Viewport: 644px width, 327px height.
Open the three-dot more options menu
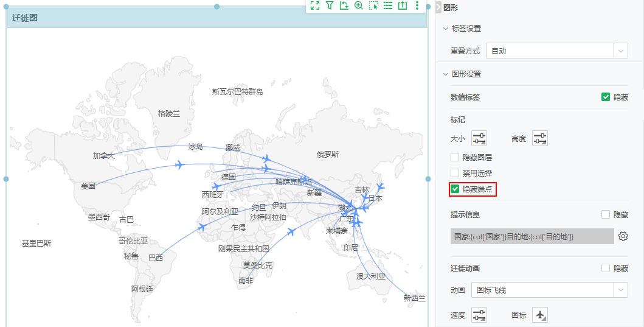(417, 5)
